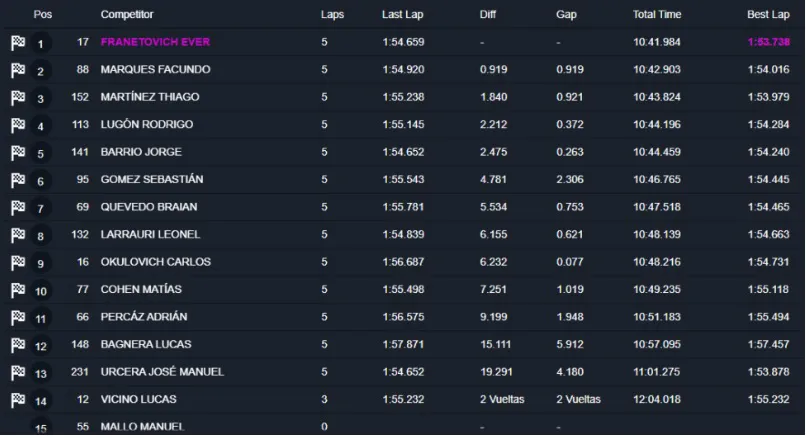Click the purple fastest lap time 1:53.738
Image resolution: width=806 pixels, height=438 pixels.
[768, 42]
